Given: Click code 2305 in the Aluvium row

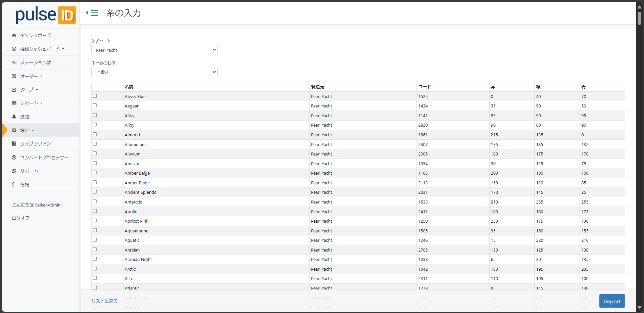Looking at the screenshot, I should point(423,154).
